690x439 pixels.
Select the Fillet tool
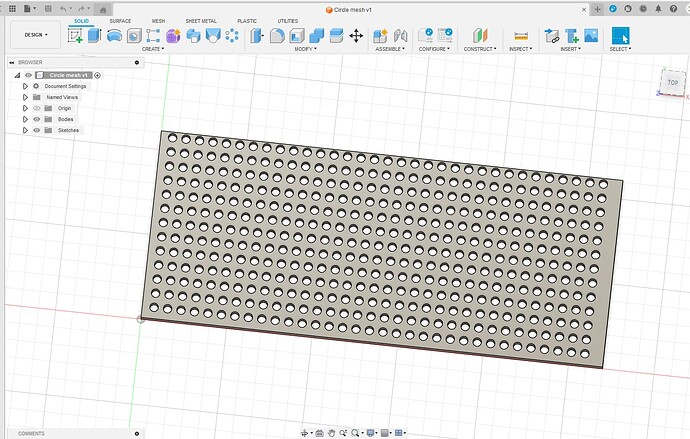(277, 36)
